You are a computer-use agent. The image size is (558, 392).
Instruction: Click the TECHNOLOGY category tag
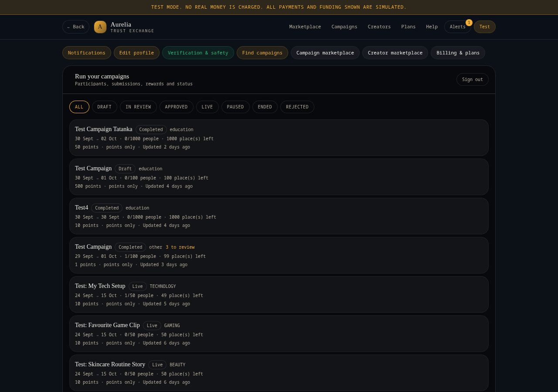tap(163, 287)
